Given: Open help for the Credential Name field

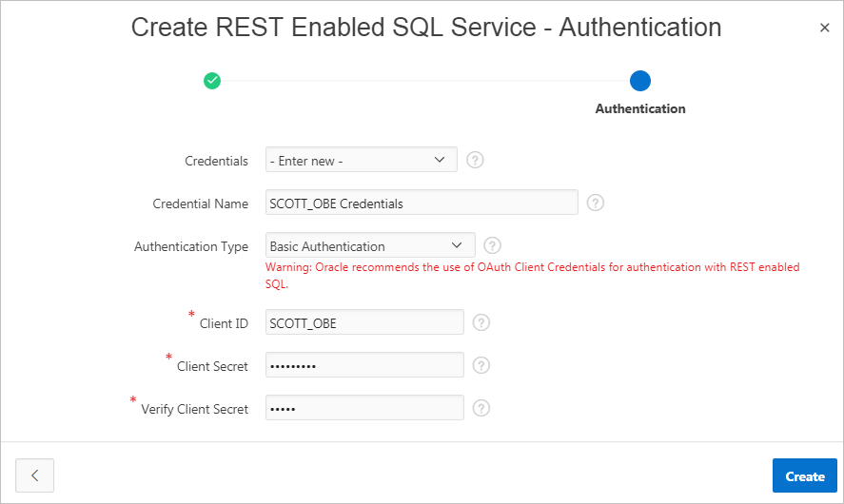Looking at the screenshot, I should (596, 203).
